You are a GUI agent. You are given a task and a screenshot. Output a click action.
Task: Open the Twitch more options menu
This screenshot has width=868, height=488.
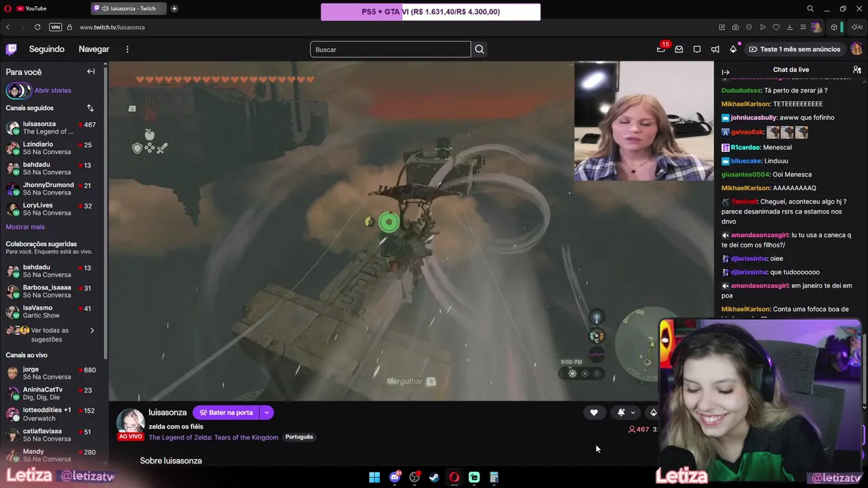click(x=127, y=49)
